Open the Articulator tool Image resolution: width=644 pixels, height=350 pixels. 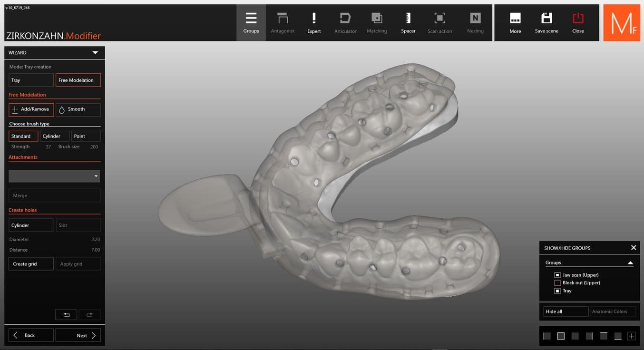pyautogui.click(x=345, y=23)
